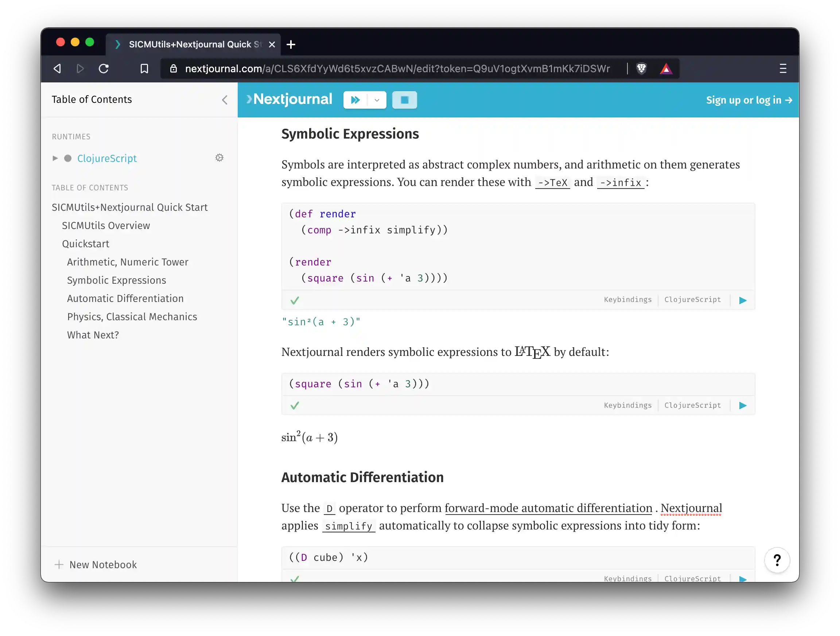Bookmark this page in the toolbar

click(144, 69)
